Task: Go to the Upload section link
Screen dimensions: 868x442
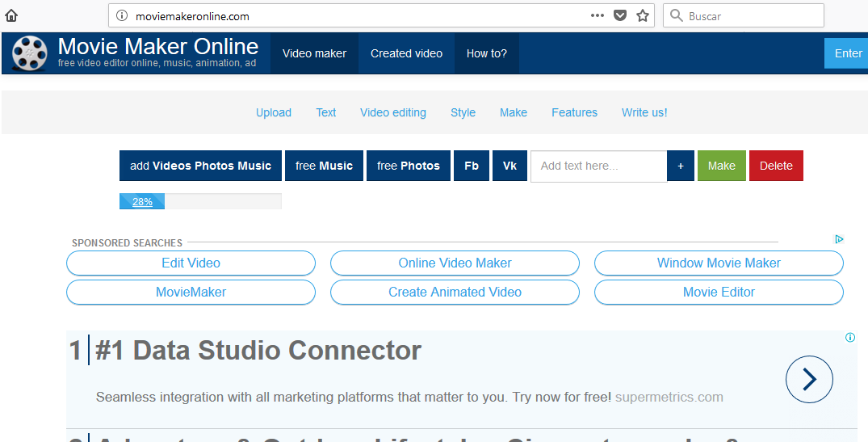Action: pyautogui.click(x=274, y=112)
